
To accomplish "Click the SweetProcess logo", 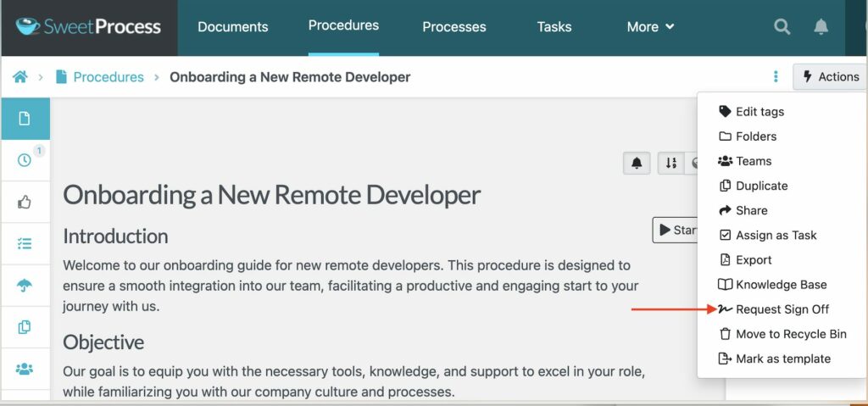I will (88, 27).
